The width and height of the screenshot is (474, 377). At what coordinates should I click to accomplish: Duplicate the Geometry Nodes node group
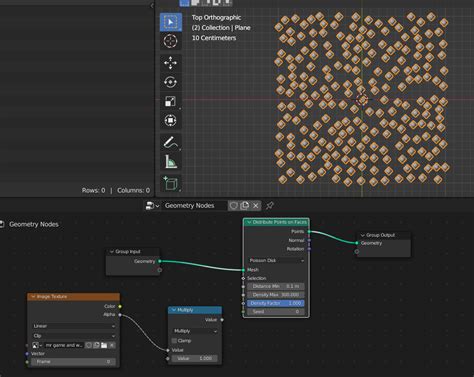[245, 206]
